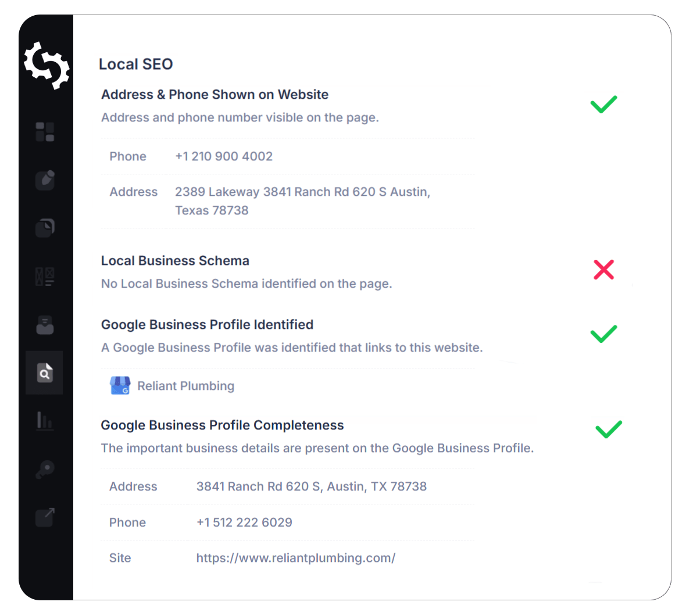Select the edit pencil sidebar icon

point(45,180)
